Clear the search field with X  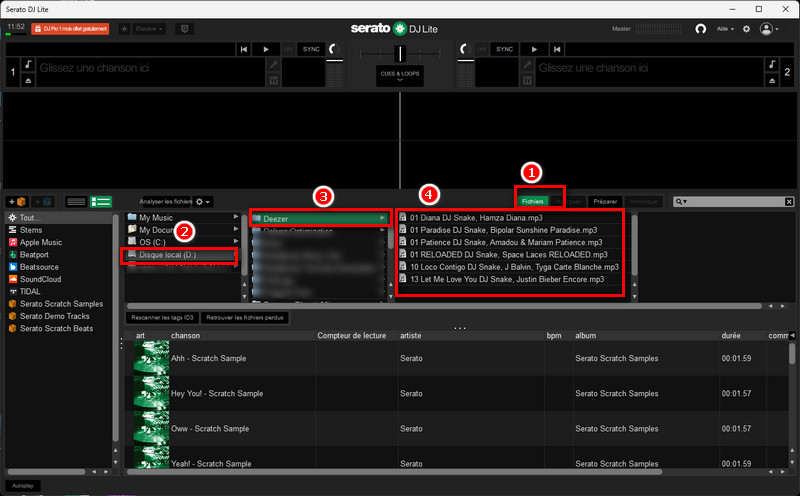pyautogui.click(x=789, y=202)
